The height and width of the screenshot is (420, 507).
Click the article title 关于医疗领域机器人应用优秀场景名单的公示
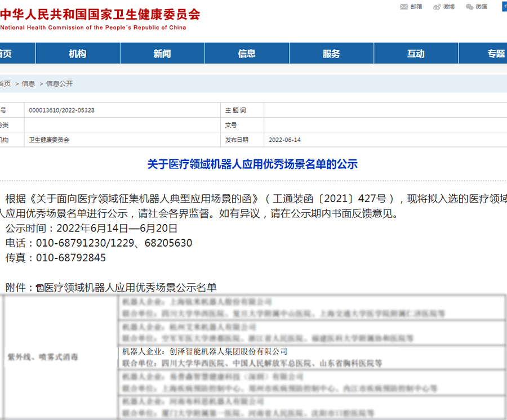252,164
